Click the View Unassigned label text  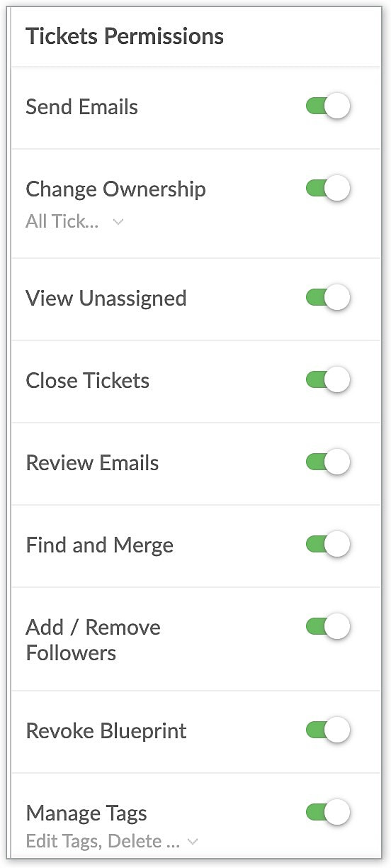106,299
